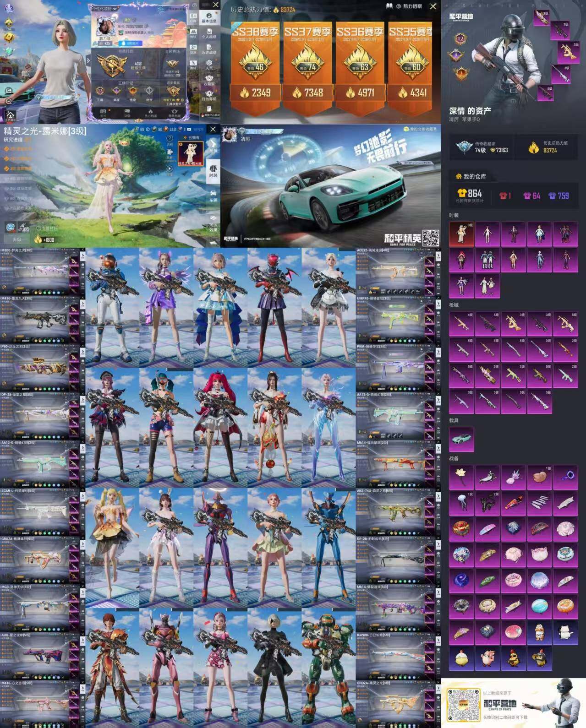Select the 名片 tab at profile bottom

click(103, 113)
